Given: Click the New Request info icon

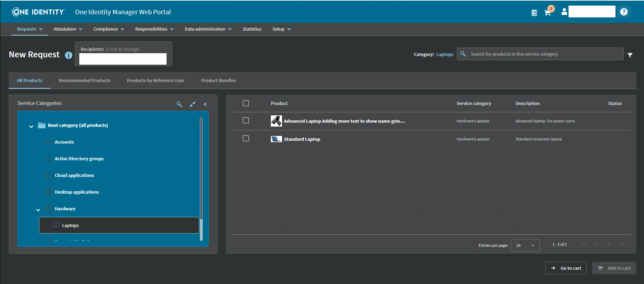Looking at the screenshot, I should [69, 55].
